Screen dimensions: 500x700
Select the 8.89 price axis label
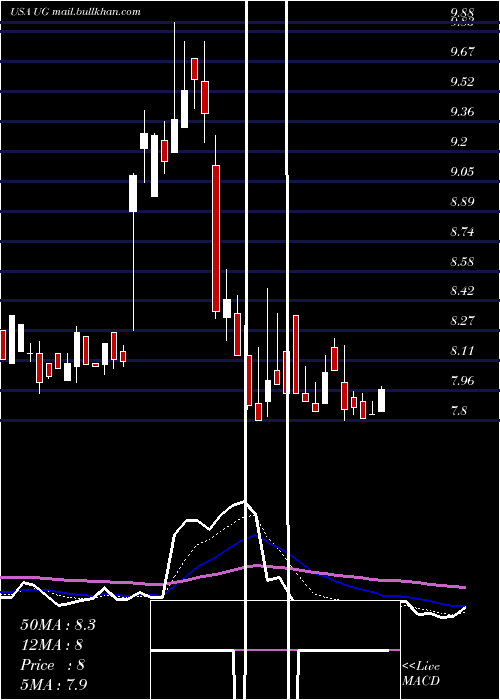coord(462,202)
